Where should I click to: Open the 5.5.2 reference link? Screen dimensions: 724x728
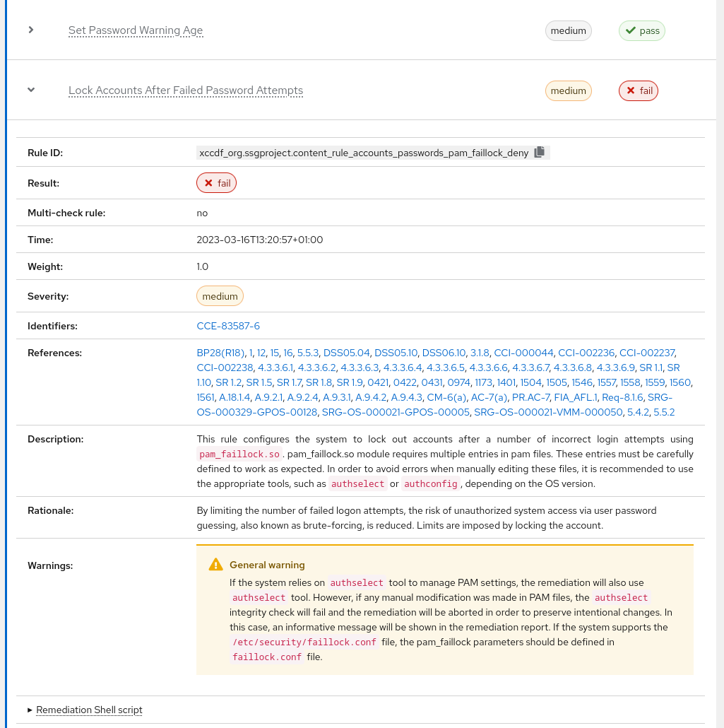click(x=664, y=412)
